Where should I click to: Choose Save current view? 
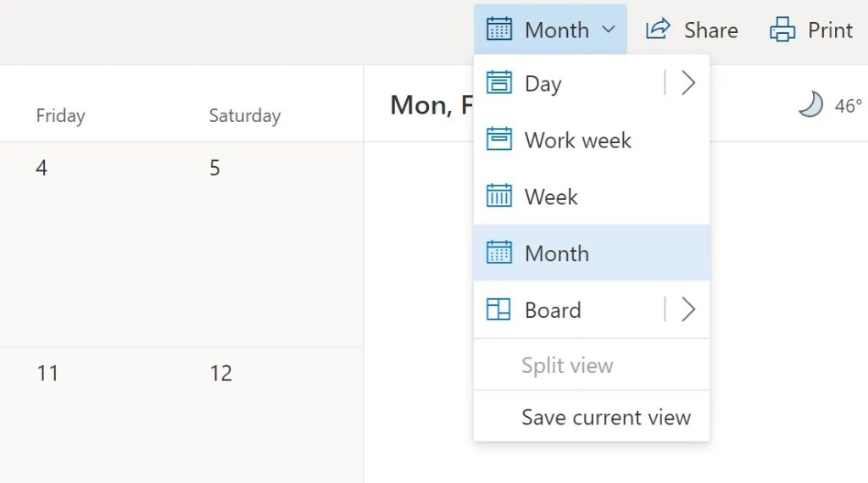[x=606, y=417]
